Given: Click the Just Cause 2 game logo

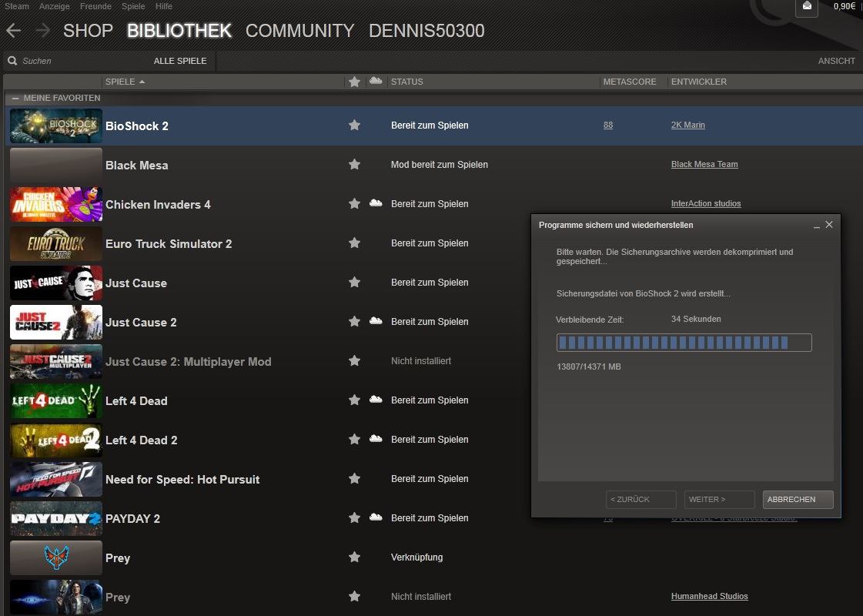Looking at the screenshot, I should [56, 322].
